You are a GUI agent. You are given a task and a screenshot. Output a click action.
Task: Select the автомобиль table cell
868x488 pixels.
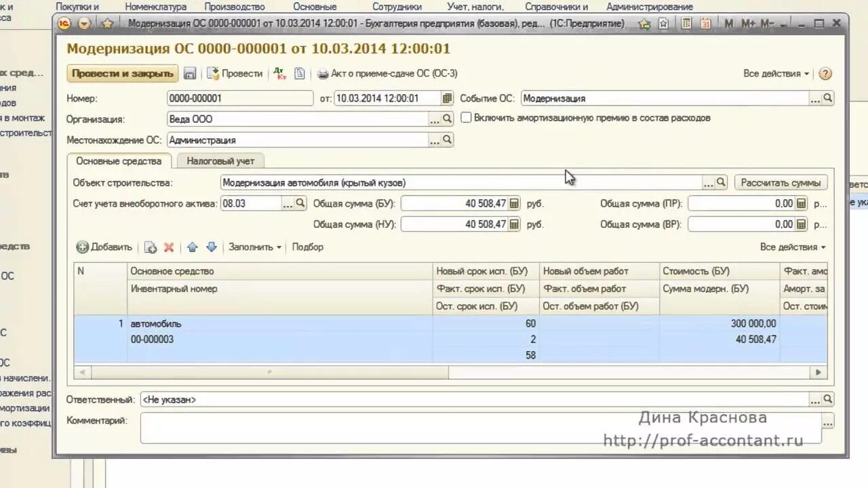[280, 324]
